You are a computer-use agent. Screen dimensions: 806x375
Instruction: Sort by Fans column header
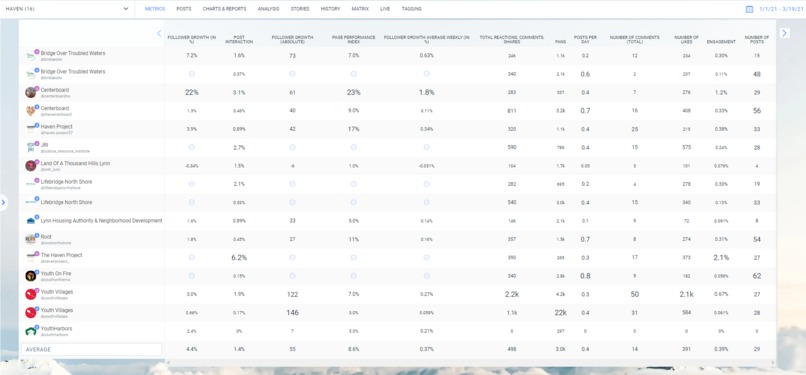coord(560,42)
